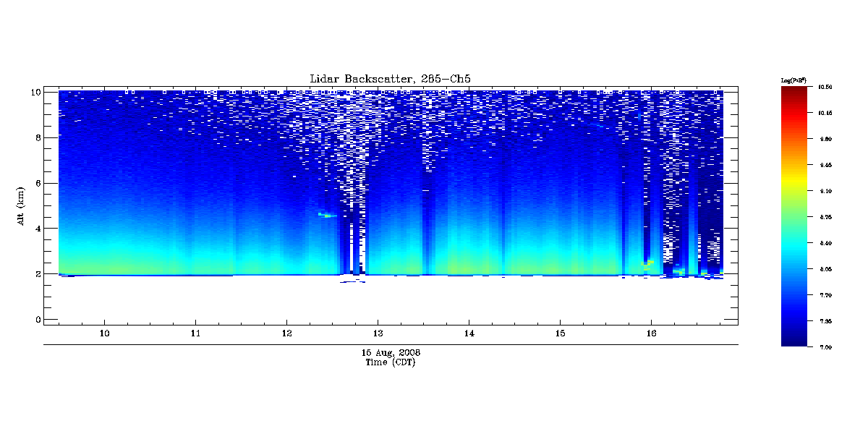Click the colorbar value '9.10'

click(x=825, y=191)
